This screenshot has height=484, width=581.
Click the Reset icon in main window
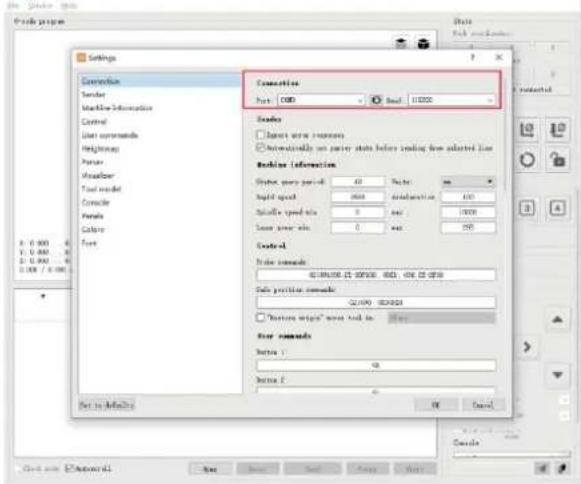click(527, 160)
